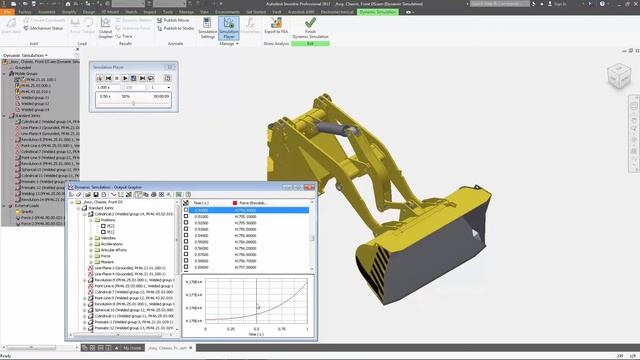Click Home icon in quick access toolbar

[x=68, y=4]
